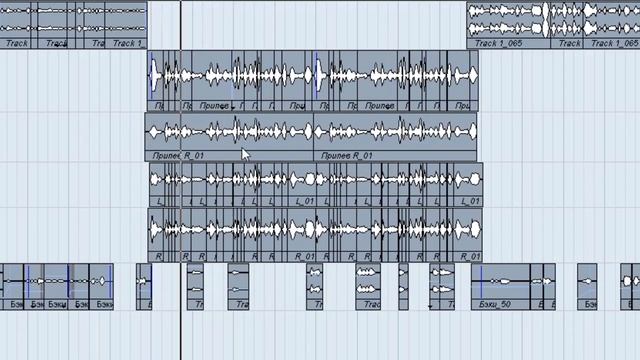Viewport: 640px width, 360px height.
Task: Select the later "Припев R_01" clip after the split
Action: [395, 137]
